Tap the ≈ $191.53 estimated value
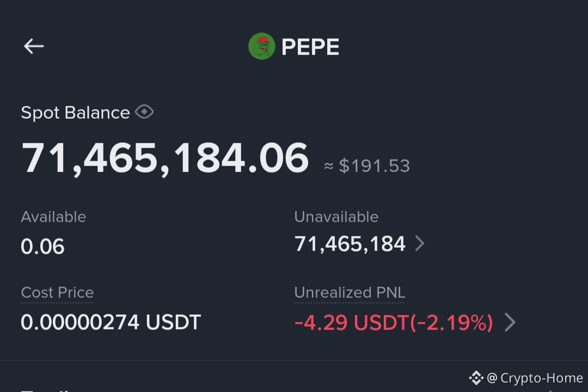The height and width of the screenshot is (392, 588). (367, 166)
